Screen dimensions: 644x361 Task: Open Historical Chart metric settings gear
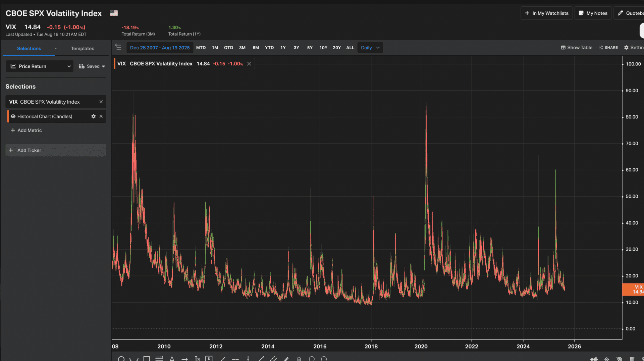pos(94,116)
